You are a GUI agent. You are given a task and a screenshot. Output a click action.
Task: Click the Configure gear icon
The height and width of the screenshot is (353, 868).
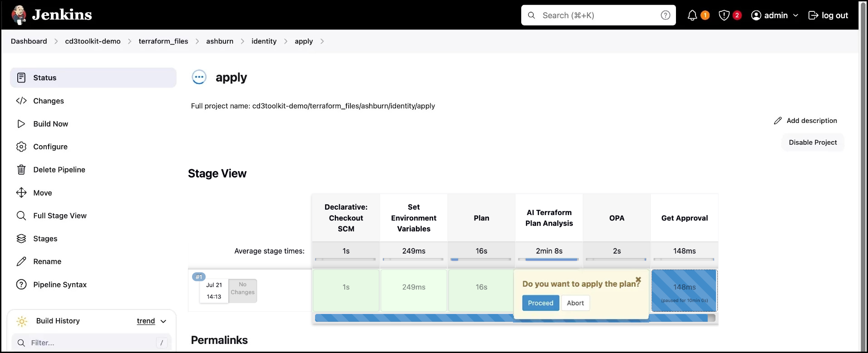click(x=21, y=147)
